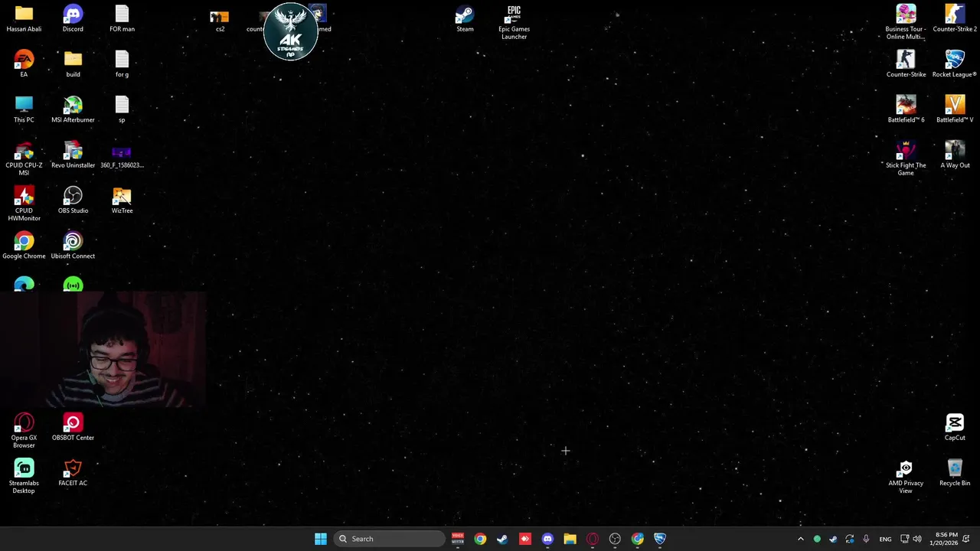Open File Explorer from the taskbar
Image resolution: width=980 pixels, height=551 pixels.
570,539
